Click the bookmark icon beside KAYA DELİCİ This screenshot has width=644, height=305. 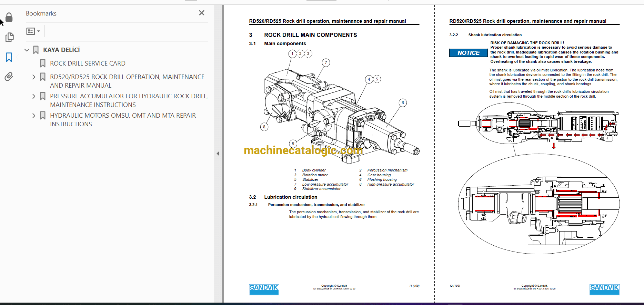pyautogui.click(x=36, y=50)
